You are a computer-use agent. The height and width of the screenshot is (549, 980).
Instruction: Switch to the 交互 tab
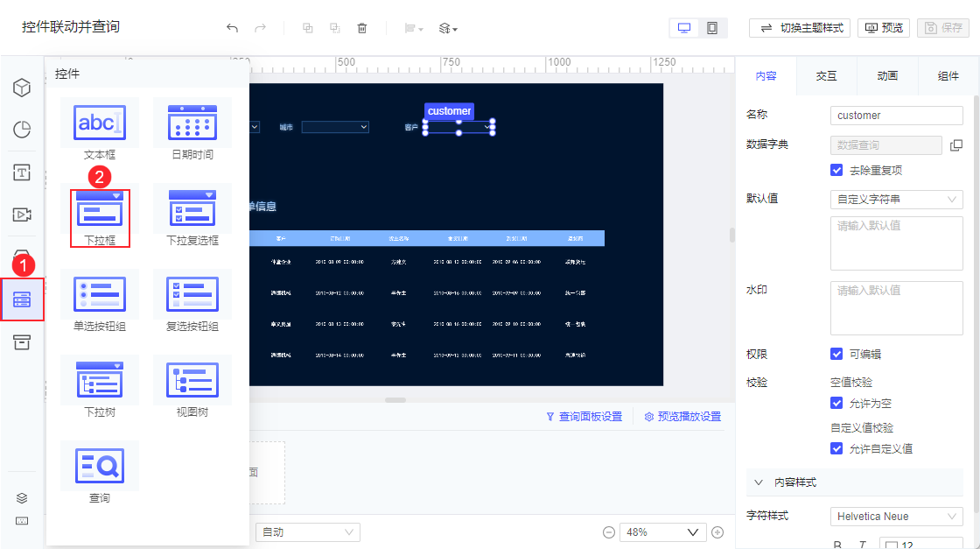826,75
